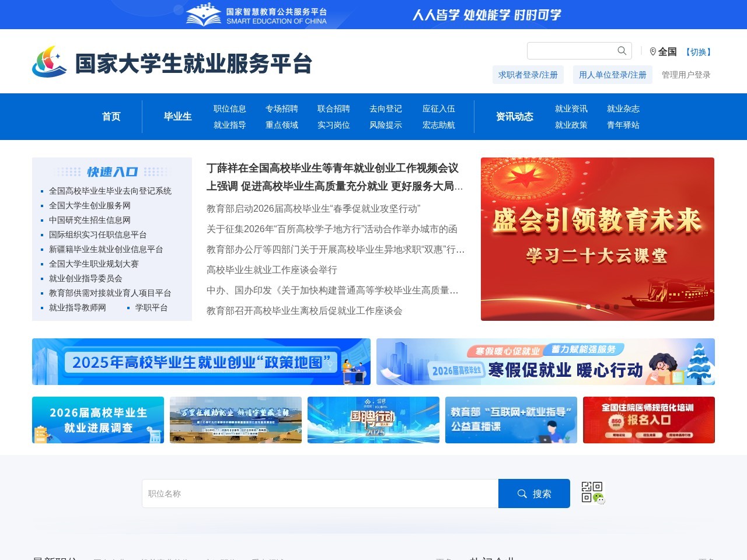Screen dimensions: 747x560
Task: Switch to the 首页 tab
Action: (111, 117)
